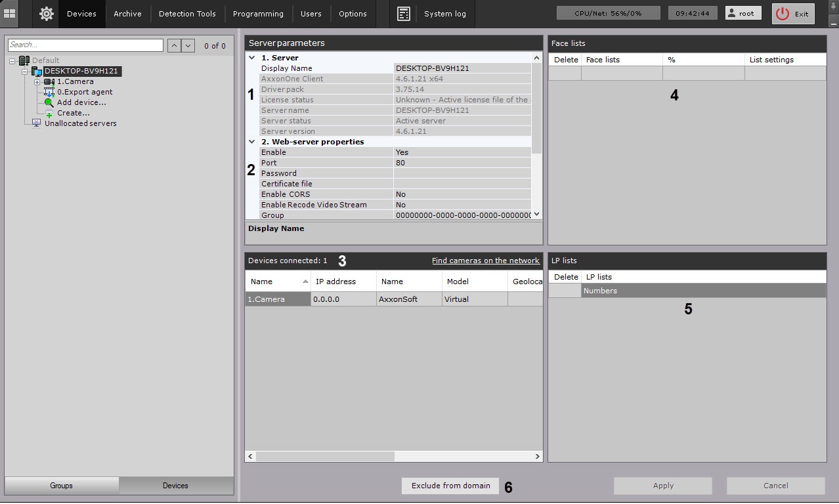Collapse the 1. Server section
Screen dimensions: 839x504
tap(252, 58)
